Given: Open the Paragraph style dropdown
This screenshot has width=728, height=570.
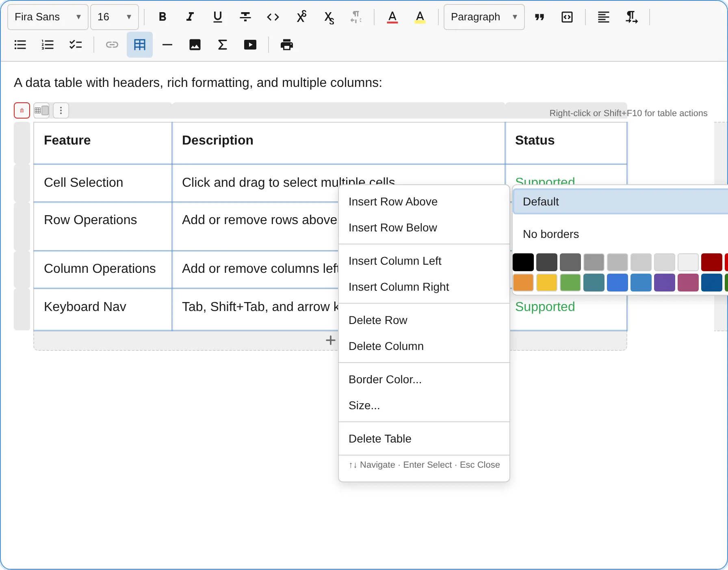Looking at the screenshot, I should click(x=484, y=17).
